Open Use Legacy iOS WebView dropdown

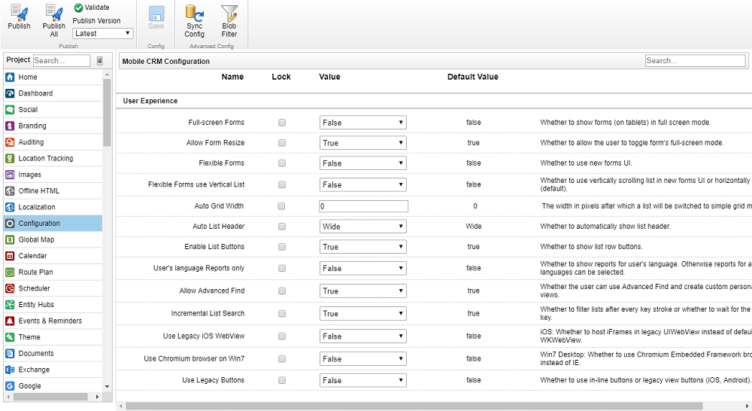[x=363, y=336]
